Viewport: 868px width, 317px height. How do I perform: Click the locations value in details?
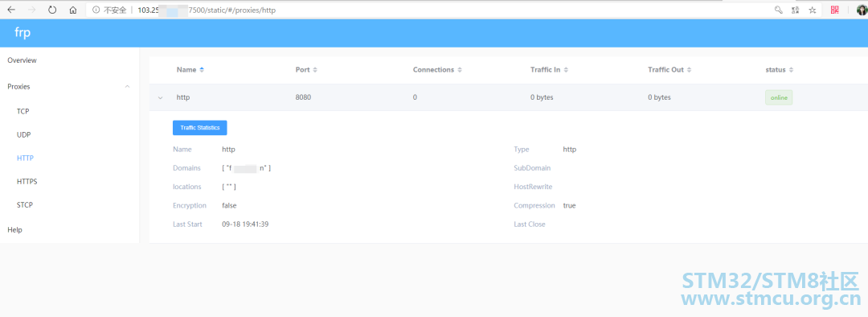[x=229, y=187]
